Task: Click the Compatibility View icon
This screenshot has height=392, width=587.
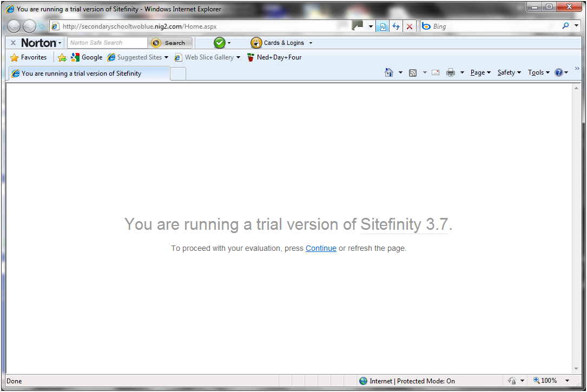Action: pos(383,26)
